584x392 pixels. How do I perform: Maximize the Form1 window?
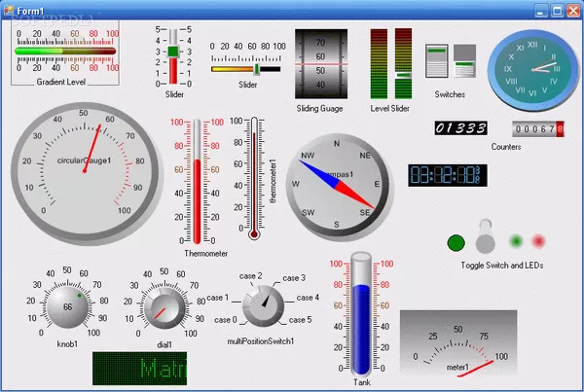pos(557,11)
